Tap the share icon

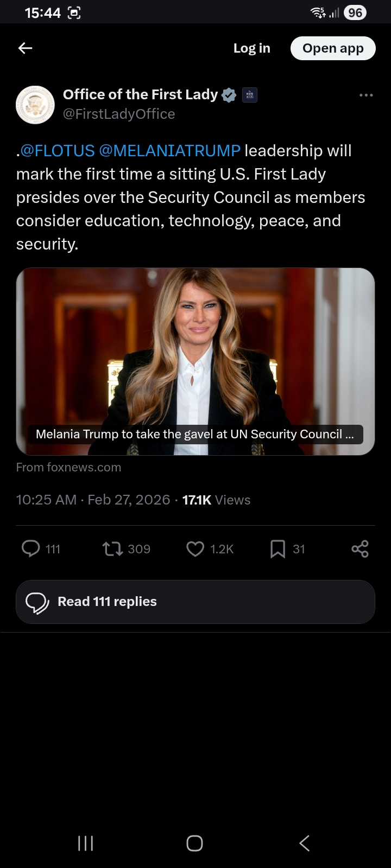[x=360, y=548]
